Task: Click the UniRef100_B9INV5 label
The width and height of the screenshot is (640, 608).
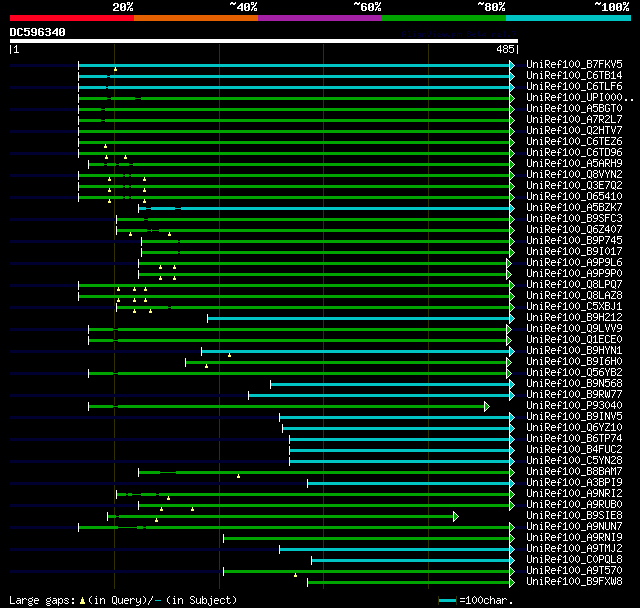Action: 574,417
